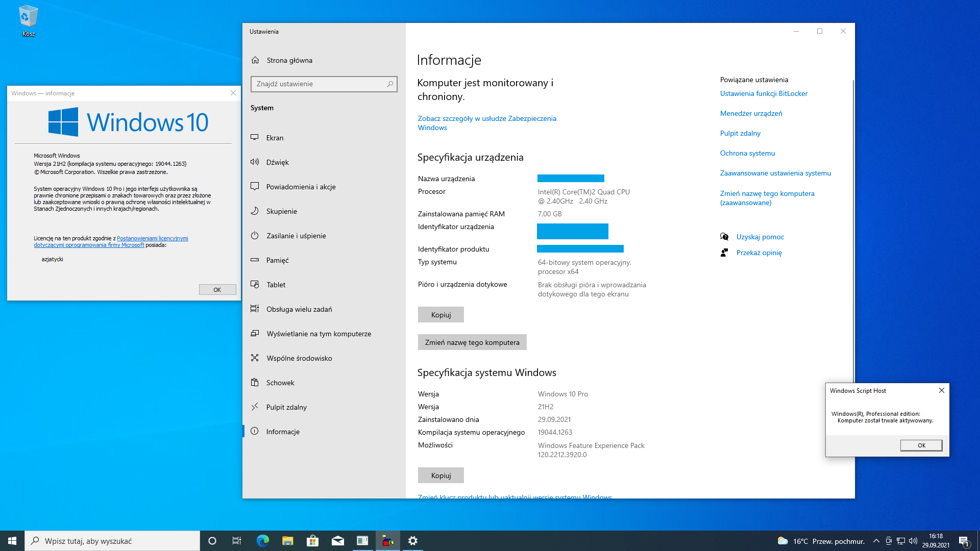Viewport: 980px width, 551px height.
Task: Open Microsoft Store from the taskbar
Action: click(x=313, y=541)
